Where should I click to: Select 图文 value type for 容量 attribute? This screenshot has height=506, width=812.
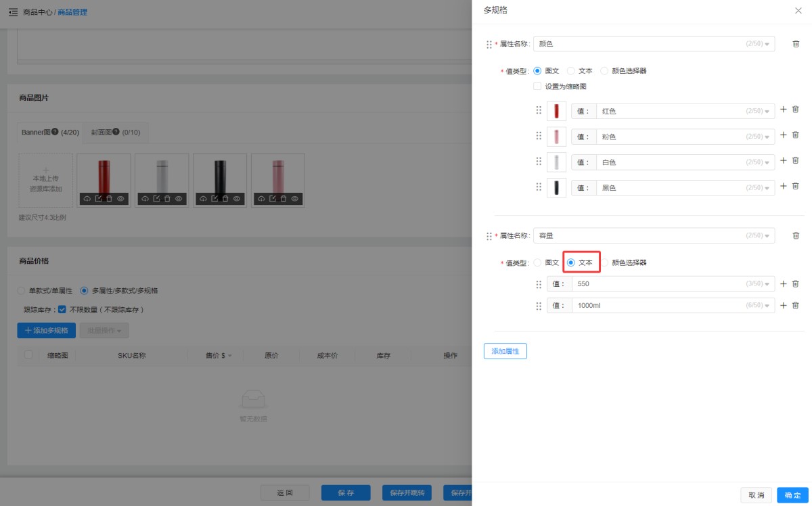click(537, 262)
